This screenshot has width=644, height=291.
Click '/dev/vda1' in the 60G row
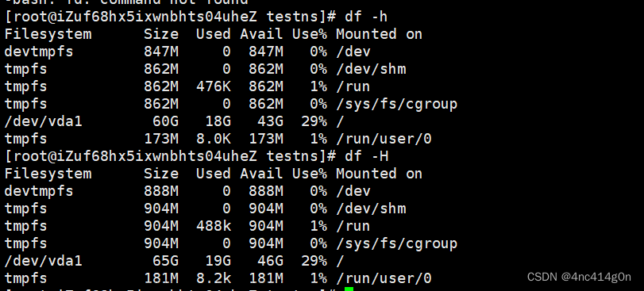(x=43, y=121)
